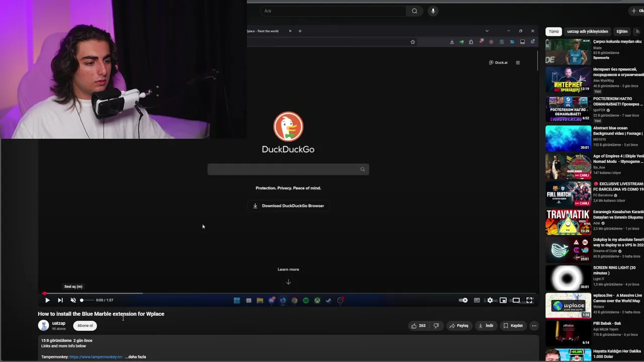Viewport: 644px width, 362px height.
Task: Enable theater mode view
Action: coord(516,300)
